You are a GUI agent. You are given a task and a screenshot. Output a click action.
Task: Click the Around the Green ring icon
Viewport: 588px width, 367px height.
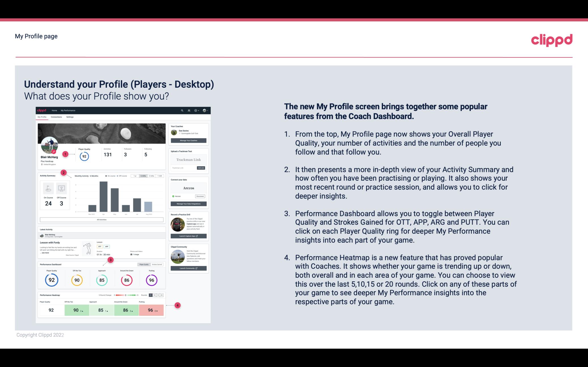(x=127, y=279)
